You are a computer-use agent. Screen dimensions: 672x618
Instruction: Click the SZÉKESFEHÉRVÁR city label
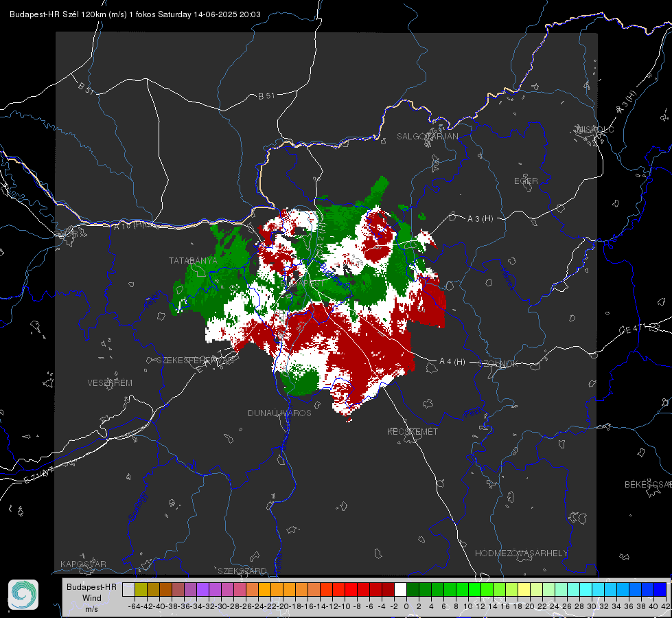pyautogui.click(x=196, y=360)
